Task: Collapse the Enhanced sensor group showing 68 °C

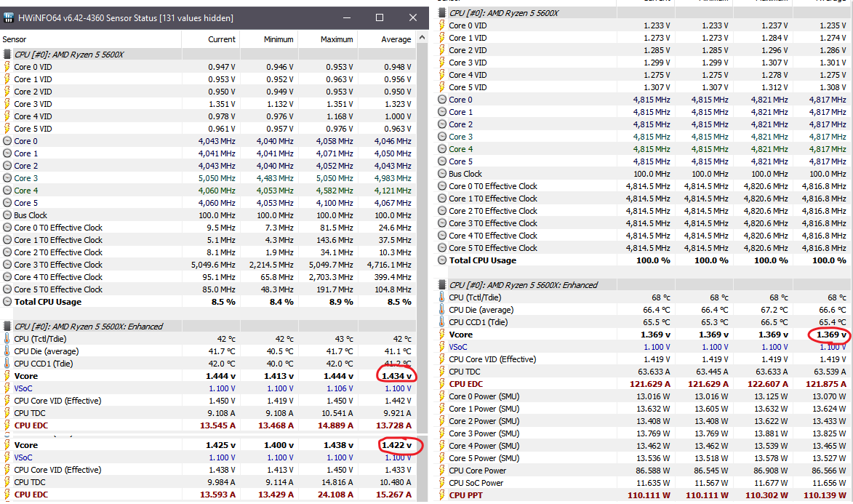Action: [x=443, y=285]
